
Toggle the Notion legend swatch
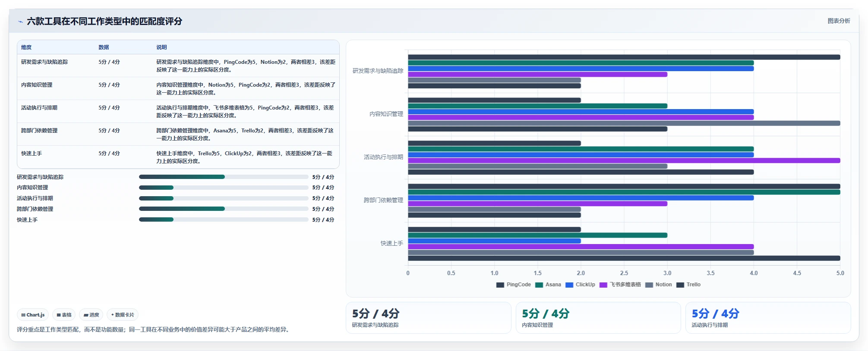click(x=649, y=285)
